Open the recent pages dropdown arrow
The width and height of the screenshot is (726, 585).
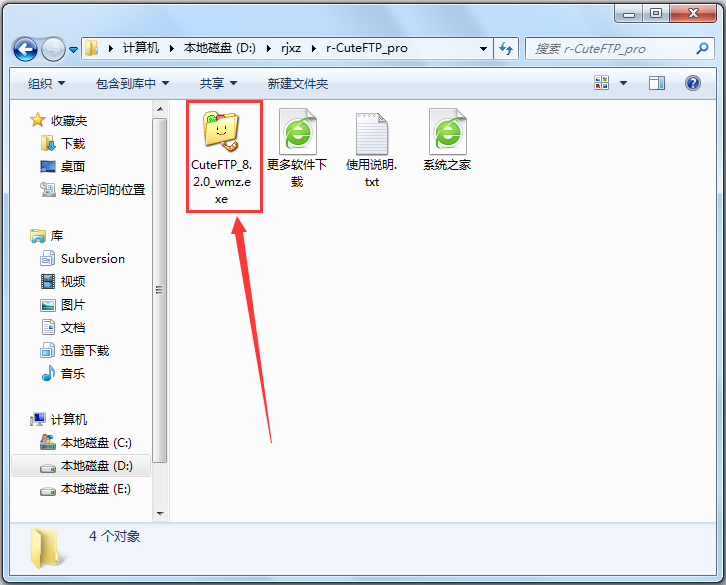coord(73,49)
